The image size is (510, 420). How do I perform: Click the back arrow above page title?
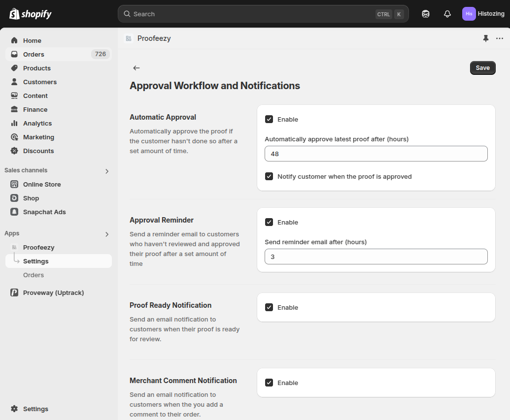[136, 68]
